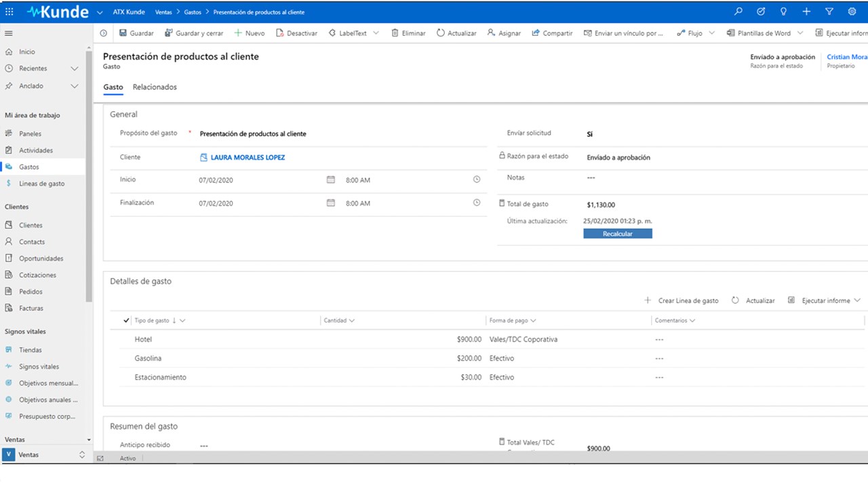Open the task checkmark circle icon in header
868x488 pixels.
761,12
